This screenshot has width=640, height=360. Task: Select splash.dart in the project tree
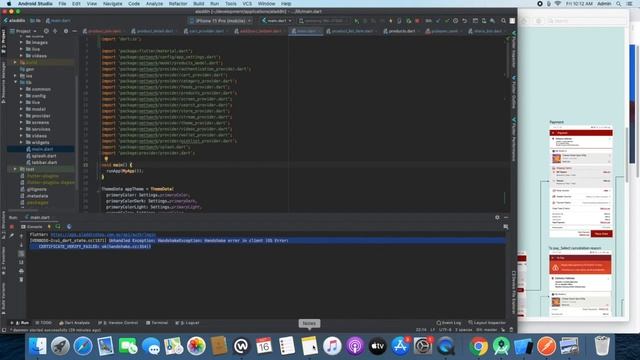(x=44, y=156)
